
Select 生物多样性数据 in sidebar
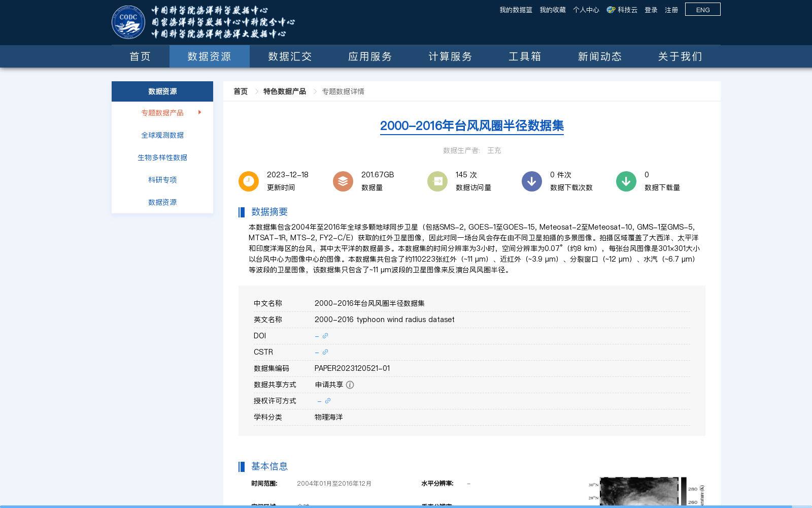[x=162, y=157]
